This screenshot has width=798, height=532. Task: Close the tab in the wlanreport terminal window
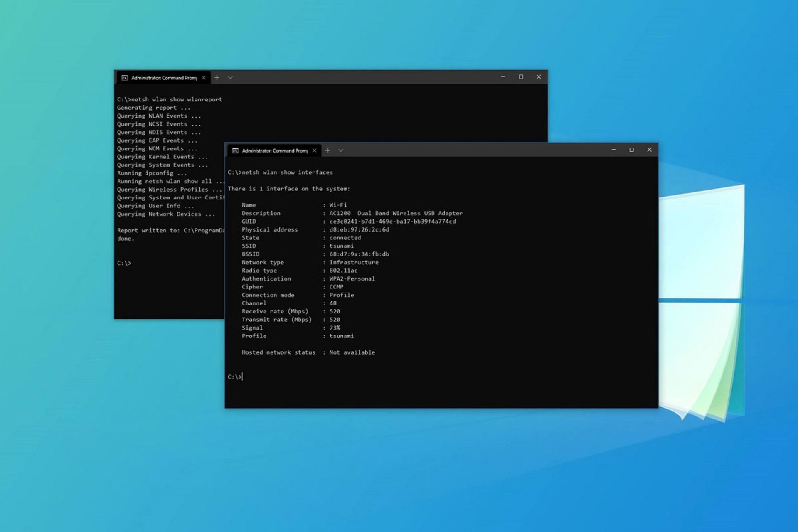click(204, 78)
